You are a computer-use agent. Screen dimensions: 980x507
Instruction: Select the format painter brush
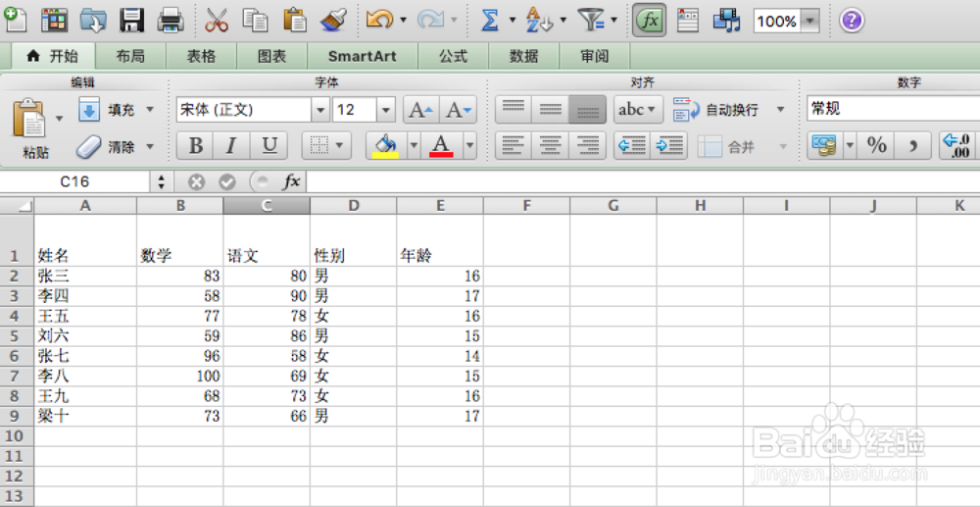click(x=333, y=20)
